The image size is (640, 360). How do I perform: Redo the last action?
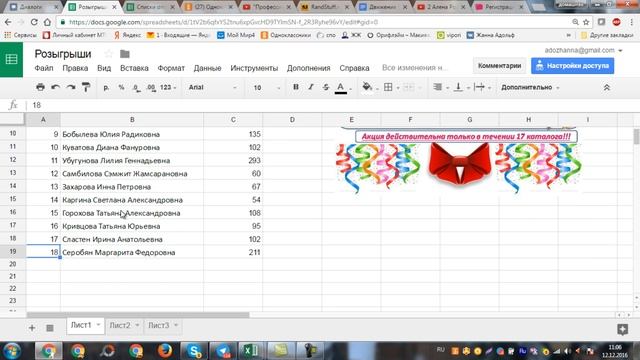click(x=71, y=87)
